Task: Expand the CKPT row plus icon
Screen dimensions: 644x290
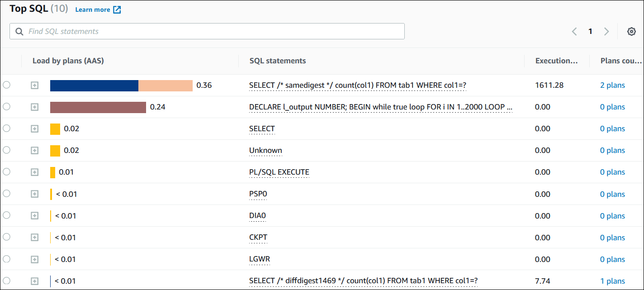Action: (x=34, y=238)
